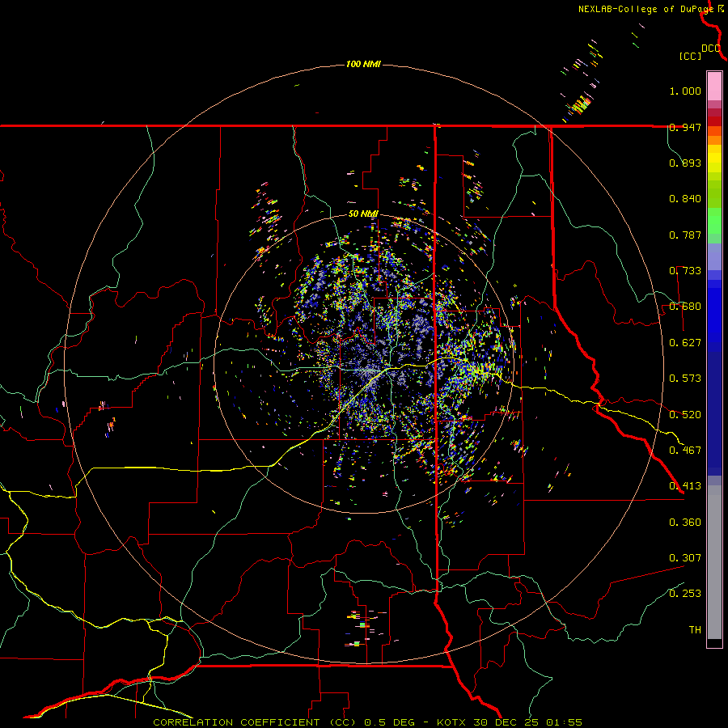Select the 0.573 legend value

tap(685, 379)
